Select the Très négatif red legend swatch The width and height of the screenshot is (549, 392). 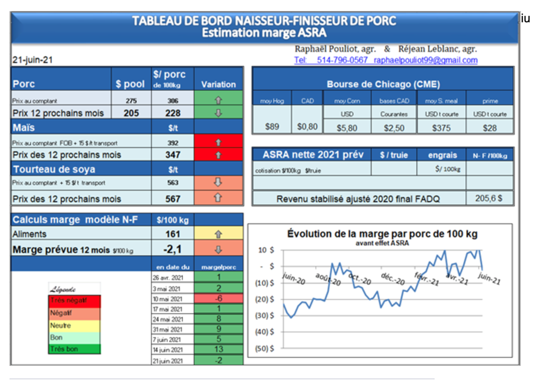click(x=75, y=301)
